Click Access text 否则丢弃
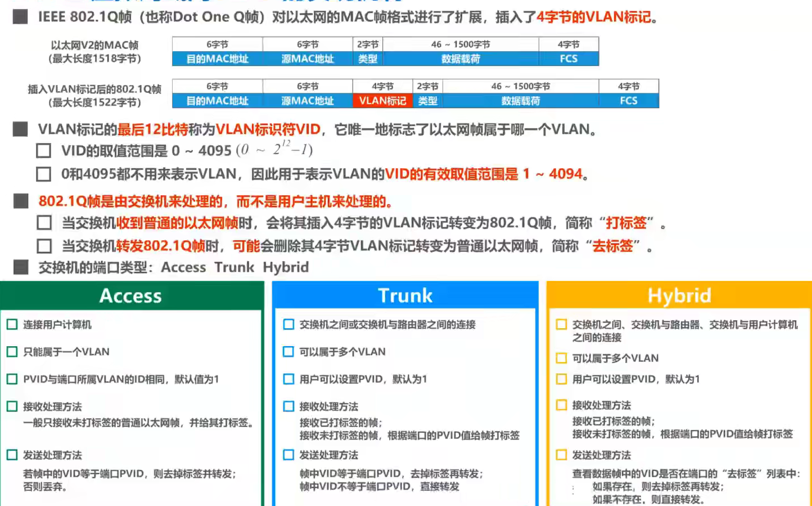 point(45,487)
